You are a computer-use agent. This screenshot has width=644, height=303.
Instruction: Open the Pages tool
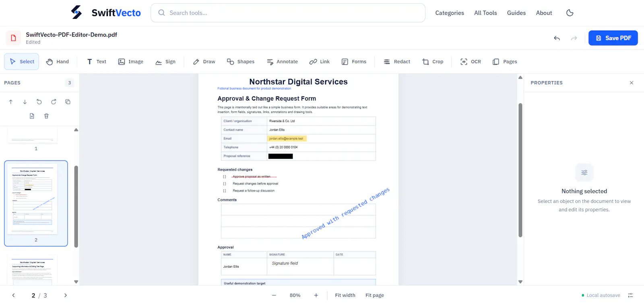tap(505, 61)
